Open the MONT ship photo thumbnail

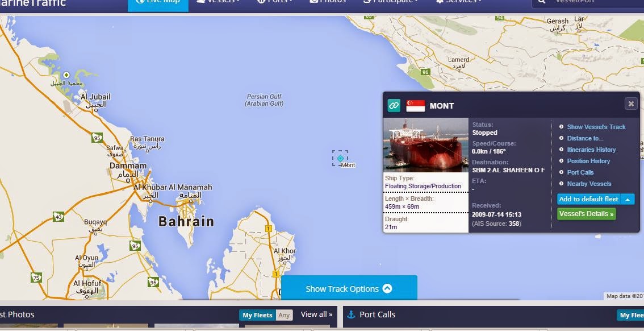point(425,144)
